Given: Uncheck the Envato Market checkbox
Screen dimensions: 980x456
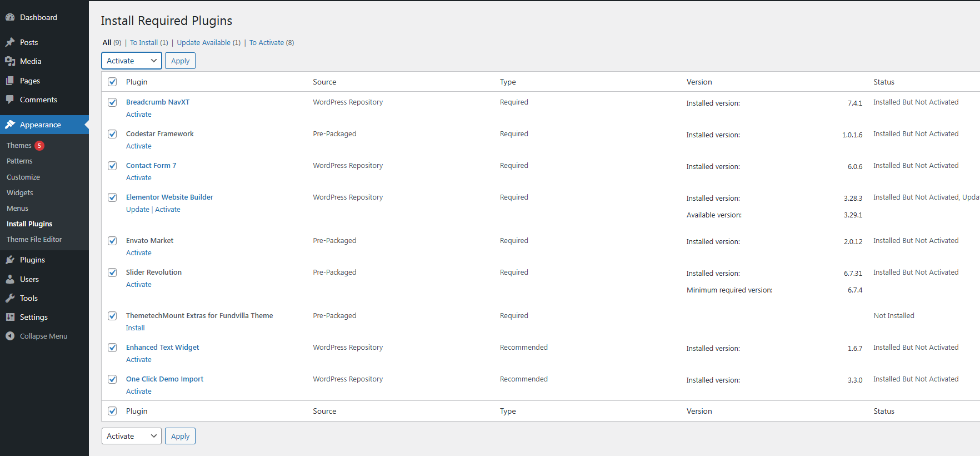Looking at the screenshot, I should point(112,241).
